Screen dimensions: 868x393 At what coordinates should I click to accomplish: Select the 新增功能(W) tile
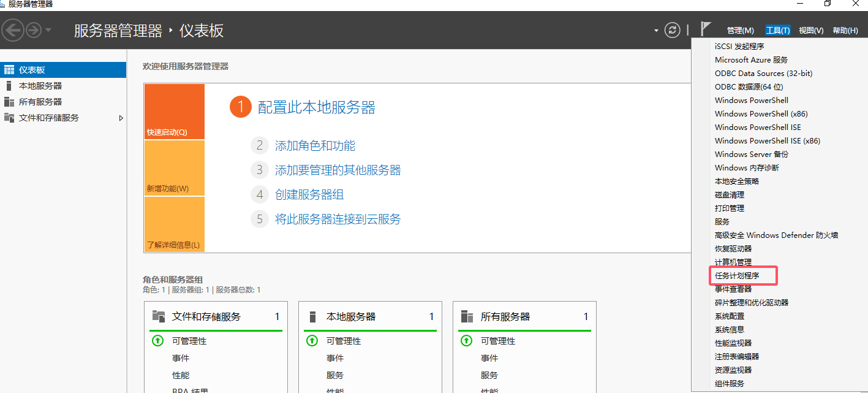pyautogui.click(x=175, y=168)
